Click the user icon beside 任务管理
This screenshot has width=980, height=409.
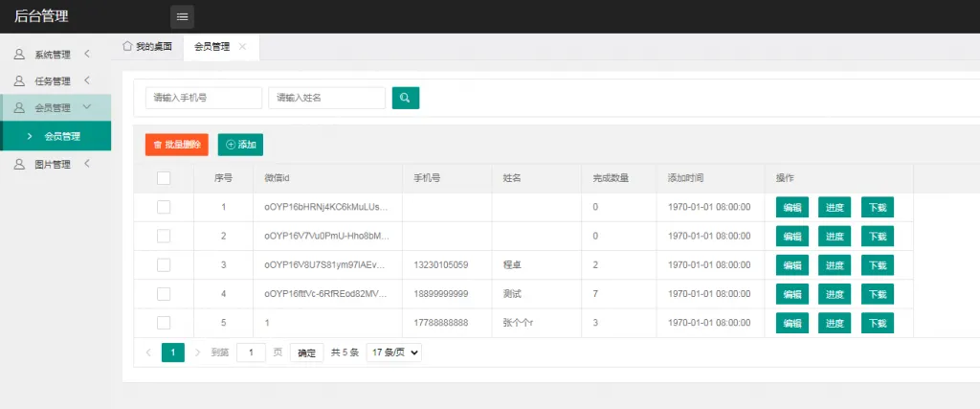coord(19,81)
